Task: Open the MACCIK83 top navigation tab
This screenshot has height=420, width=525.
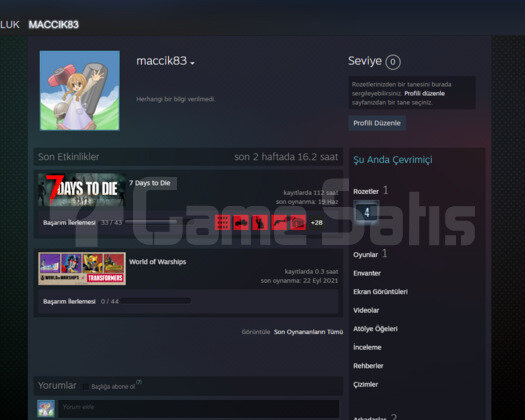Action: coord(54,24)
